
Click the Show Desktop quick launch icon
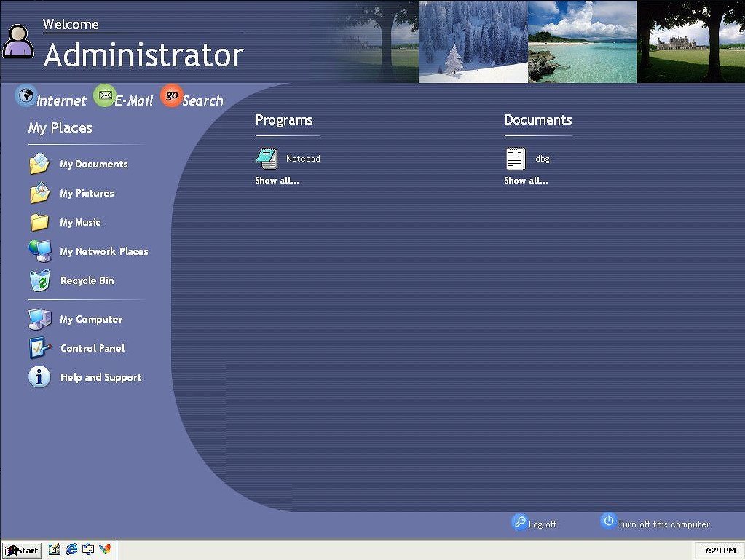(55, 550)
